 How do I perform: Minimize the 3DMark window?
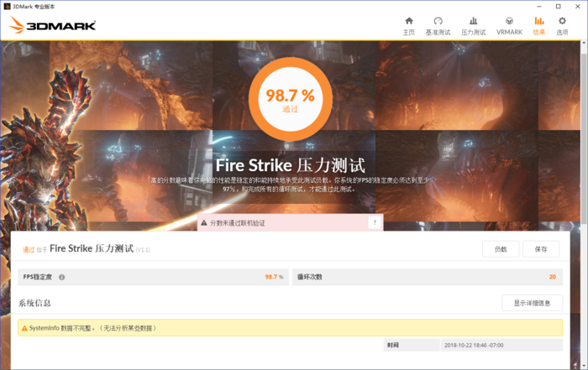coord(539,7)
